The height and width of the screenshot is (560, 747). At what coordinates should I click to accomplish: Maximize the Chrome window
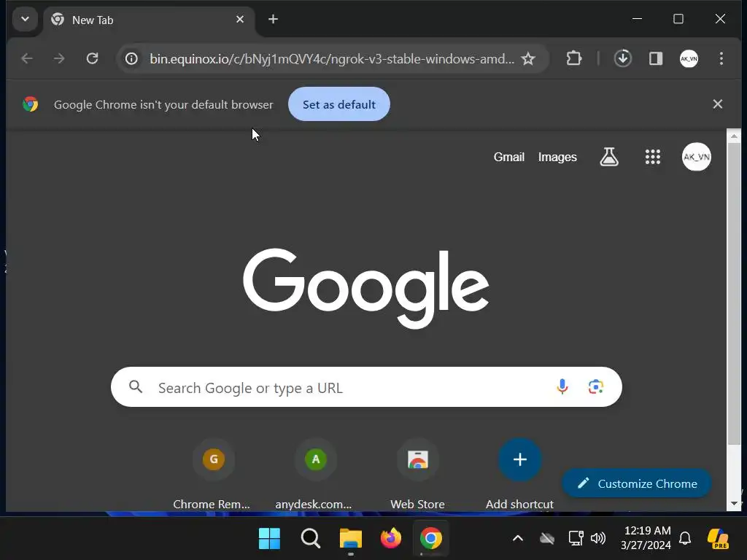(x=678, y=19)
